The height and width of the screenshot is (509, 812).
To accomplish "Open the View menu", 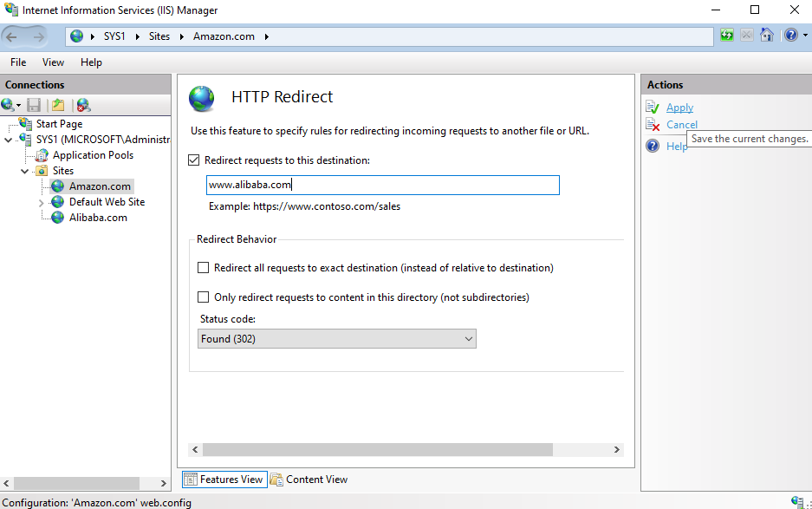I will click(x=53, y=62).
